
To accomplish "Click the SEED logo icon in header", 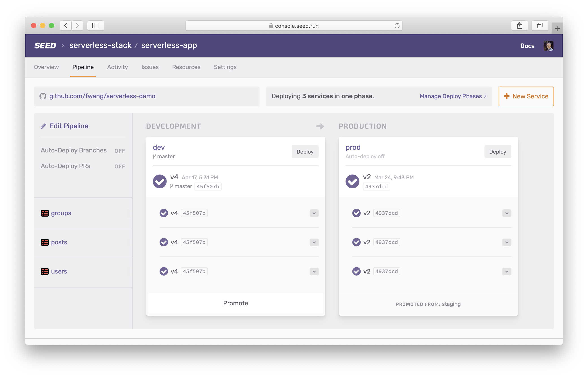I will coord(45,46).
